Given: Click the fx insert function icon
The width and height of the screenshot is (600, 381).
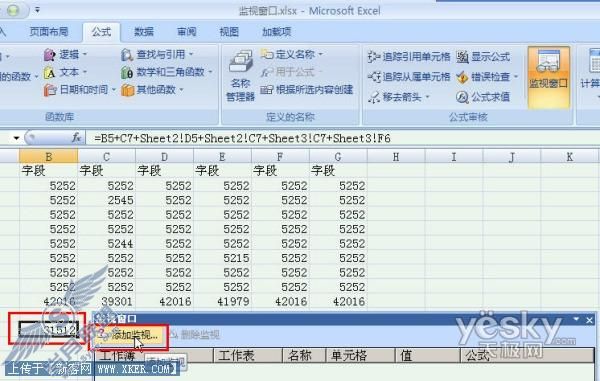Looking at the screenshot, I should (x=77, y=138).
